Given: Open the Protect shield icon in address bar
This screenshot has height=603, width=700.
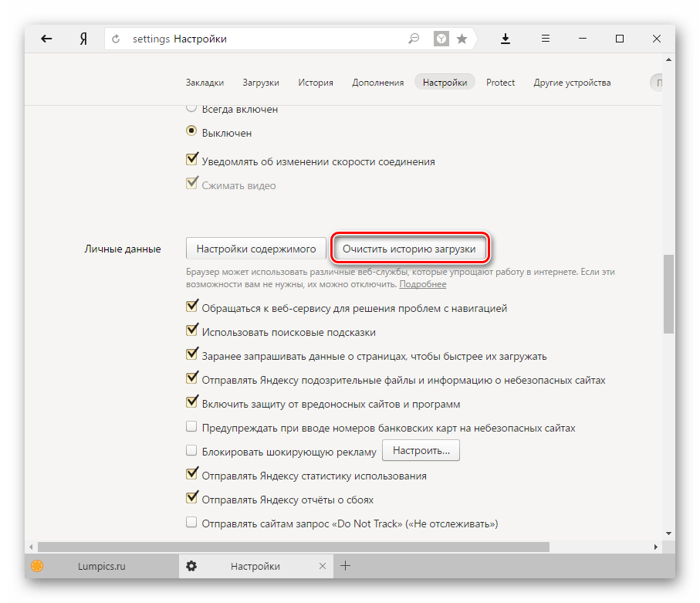Looking at the screenshot, I should point(441,39).
